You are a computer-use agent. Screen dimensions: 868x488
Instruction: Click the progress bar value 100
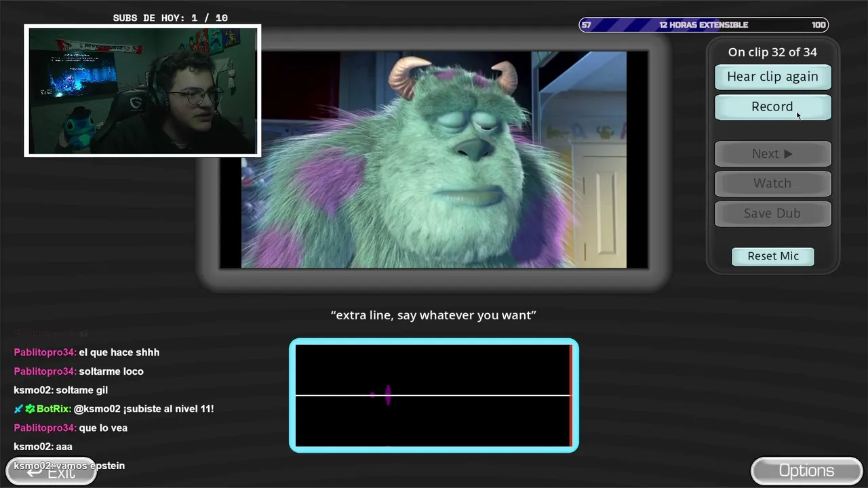(x=818, y=25)
